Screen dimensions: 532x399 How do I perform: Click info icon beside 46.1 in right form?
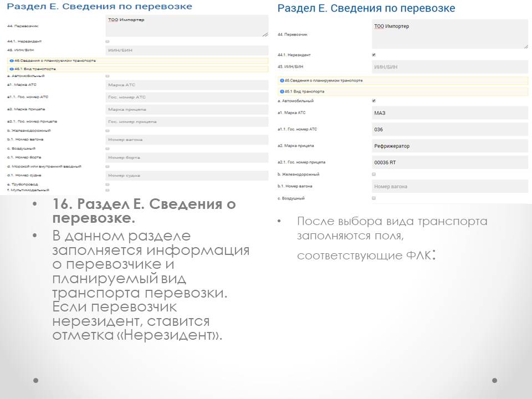[x=282, y=91]
